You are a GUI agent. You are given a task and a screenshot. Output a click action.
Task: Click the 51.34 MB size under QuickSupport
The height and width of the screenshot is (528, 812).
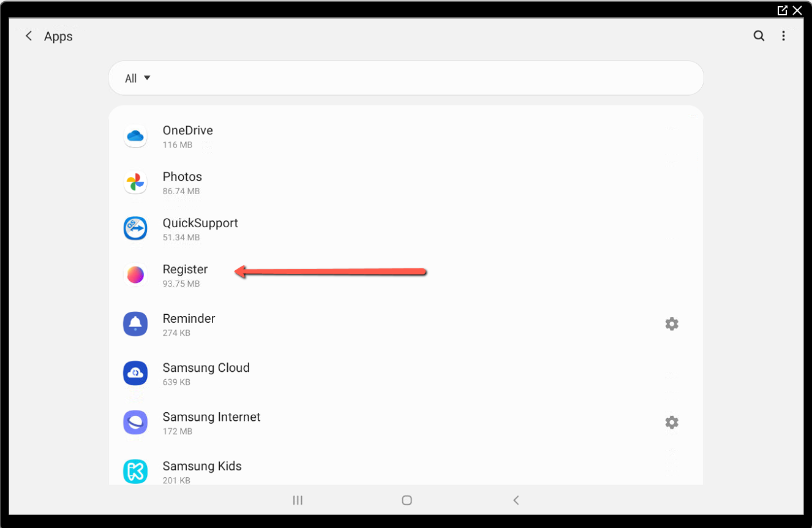(181, 238)
